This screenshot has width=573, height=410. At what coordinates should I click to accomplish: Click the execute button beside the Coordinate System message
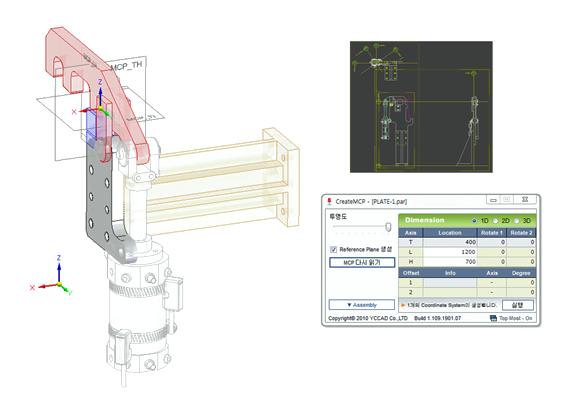(x=518, y=305)
